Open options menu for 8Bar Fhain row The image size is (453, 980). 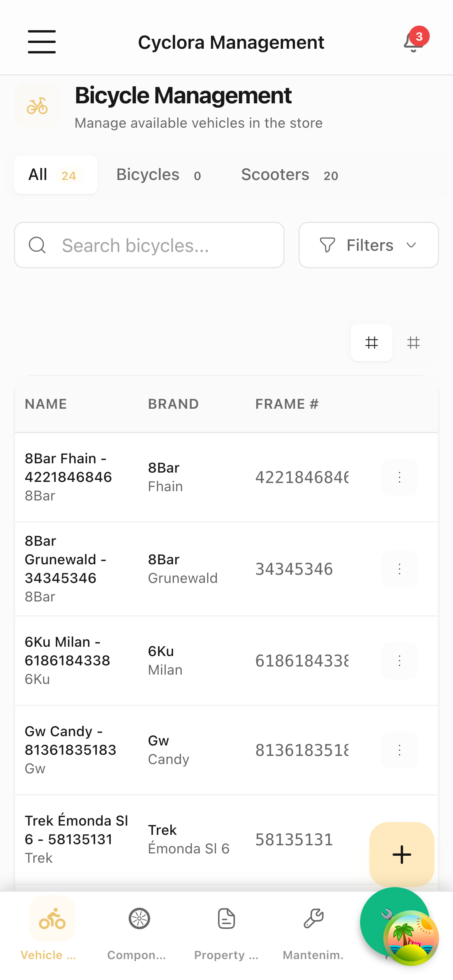[x=399, y=477]
